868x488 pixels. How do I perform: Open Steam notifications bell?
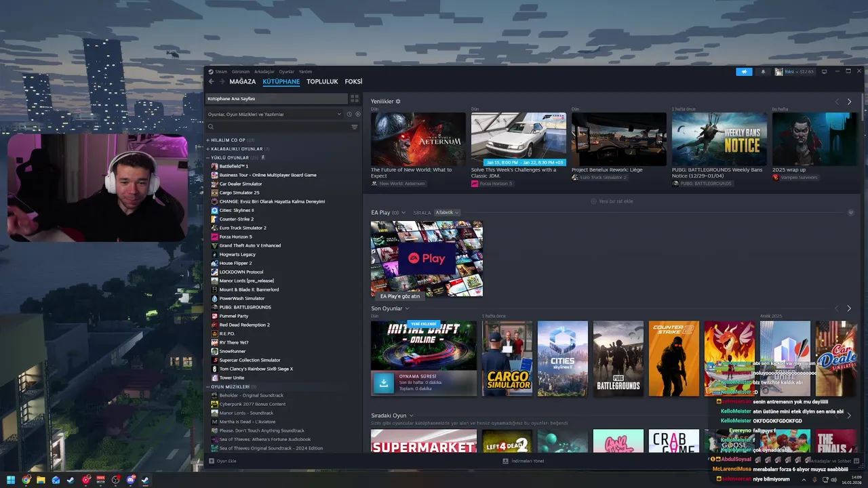click(x=763, y=72)
